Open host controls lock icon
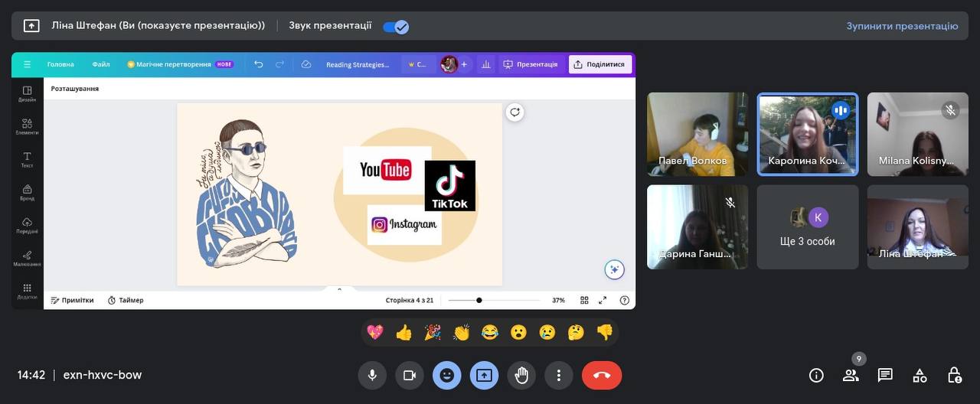980x404 pixels. [954, 375]
